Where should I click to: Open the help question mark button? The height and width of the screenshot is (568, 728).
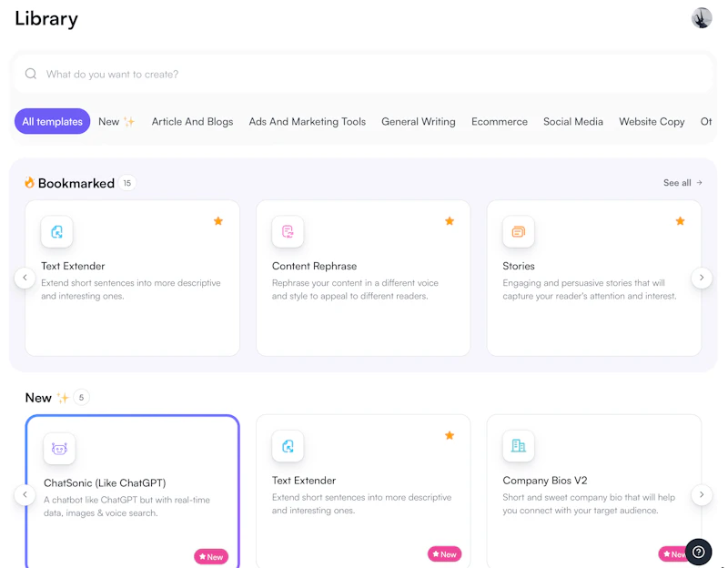(x=698, y=552)
